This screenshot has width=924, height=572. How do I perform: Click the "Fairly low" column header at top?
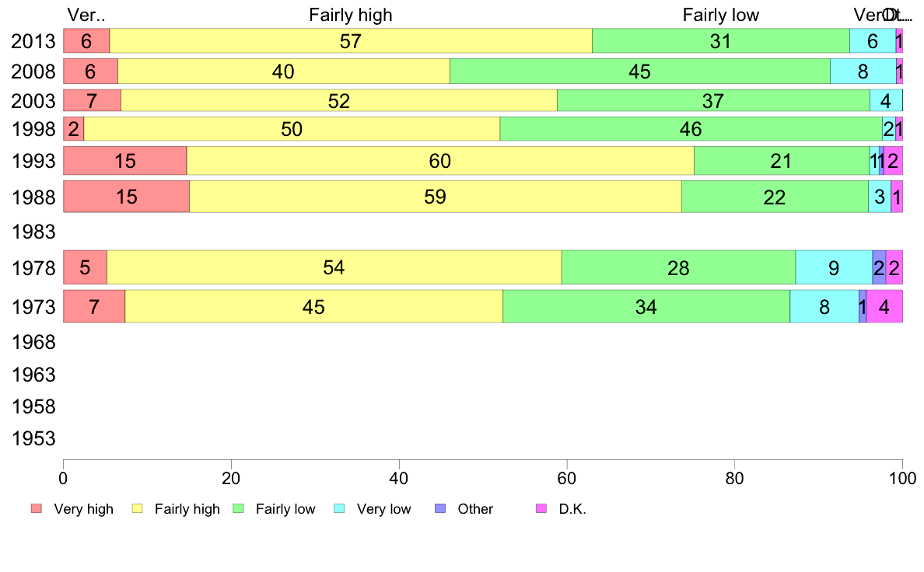tap(720, 15)
